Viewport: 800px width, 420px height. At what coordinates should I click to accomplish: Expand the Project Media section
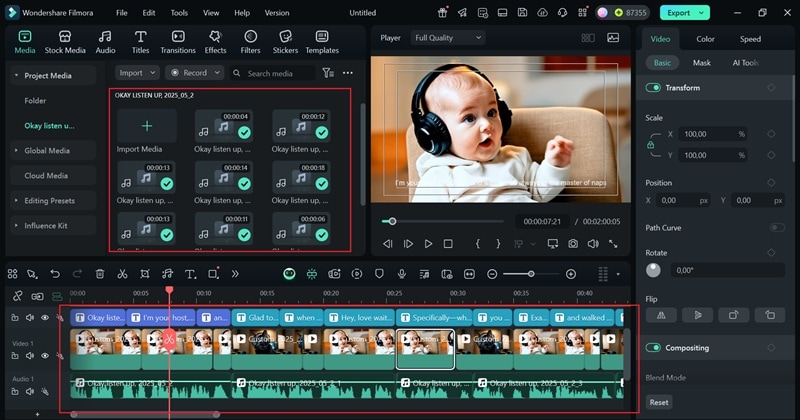[x=16, y=76]
